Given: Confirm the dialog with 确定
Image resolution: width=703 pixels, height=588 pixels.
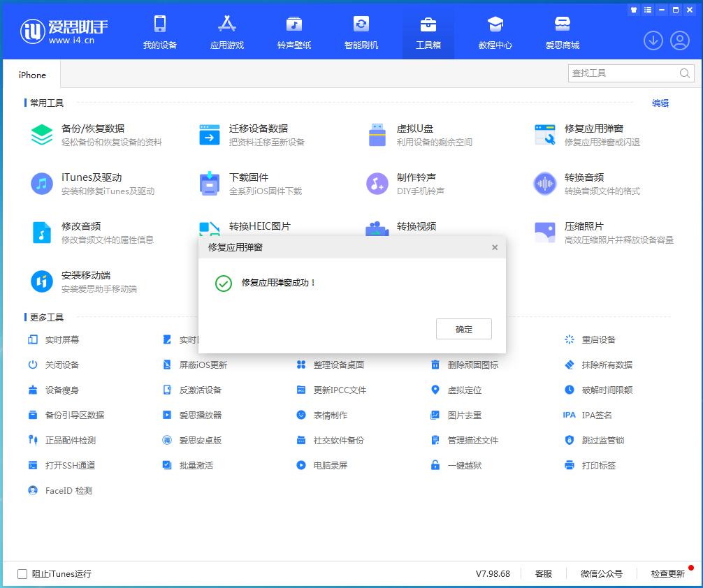Looking at the screenshot, I should [x=463, y=329].
